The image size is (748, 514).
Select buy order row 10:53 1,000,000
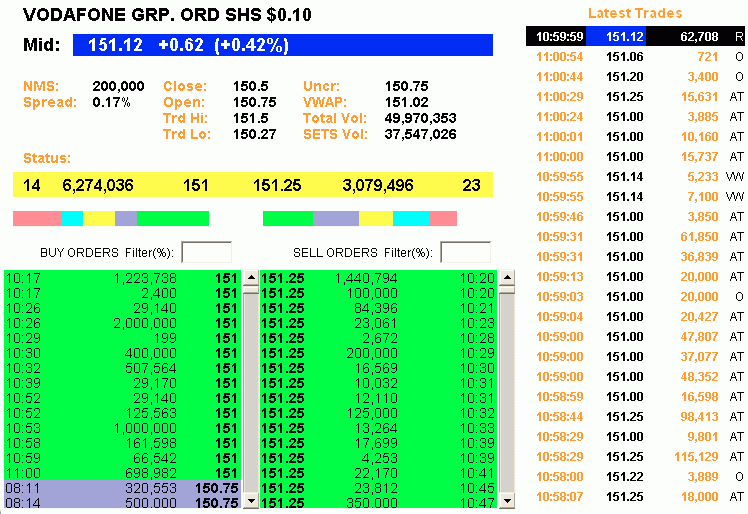123,428
